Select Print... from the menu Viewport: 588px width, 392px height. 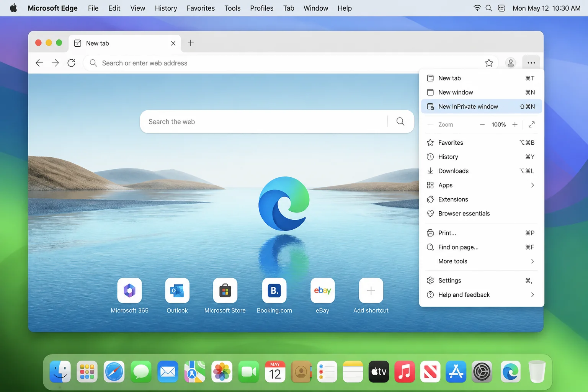pos(482,233)
